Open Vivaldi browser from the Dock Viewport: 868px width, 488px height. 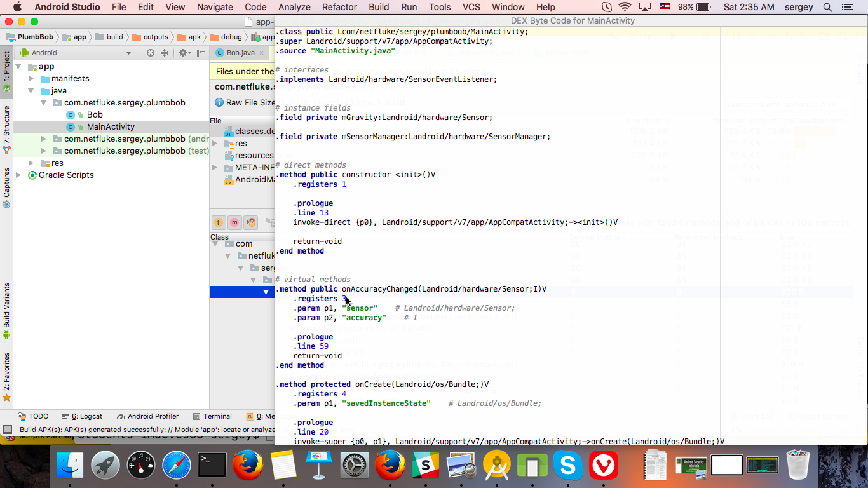click(604, 466)
